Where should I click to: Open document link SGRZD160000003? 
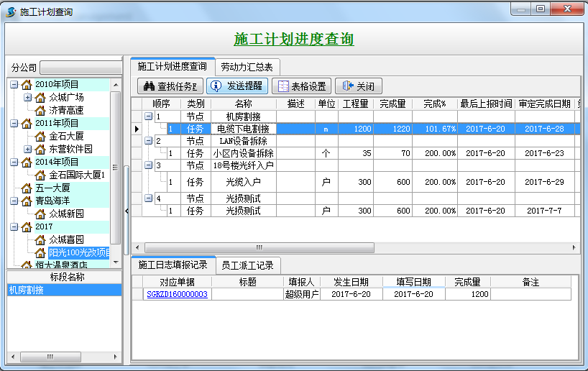(177, 294)
